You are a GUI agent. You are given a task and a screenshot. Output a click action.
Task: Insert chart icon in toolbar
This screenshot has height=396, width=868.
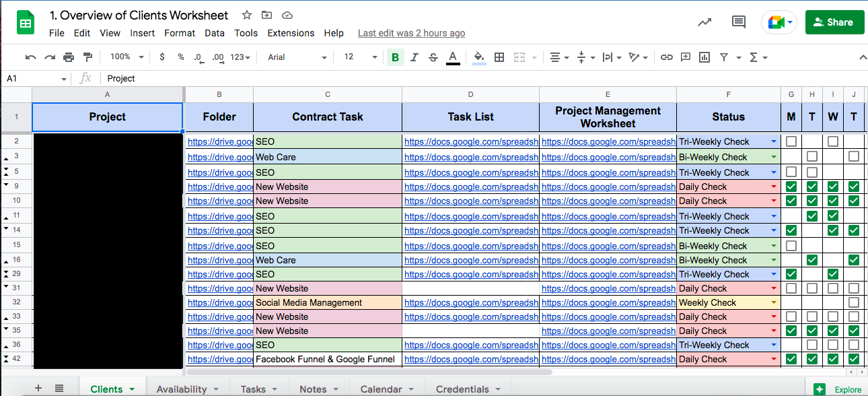[x=704, y=57]
